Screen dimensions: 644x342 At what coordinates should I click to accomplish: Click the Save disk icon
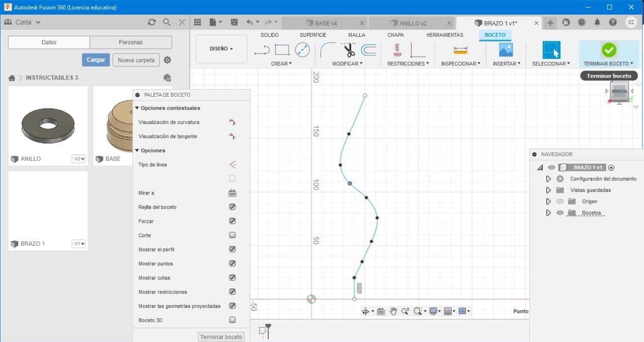point(234,22)
